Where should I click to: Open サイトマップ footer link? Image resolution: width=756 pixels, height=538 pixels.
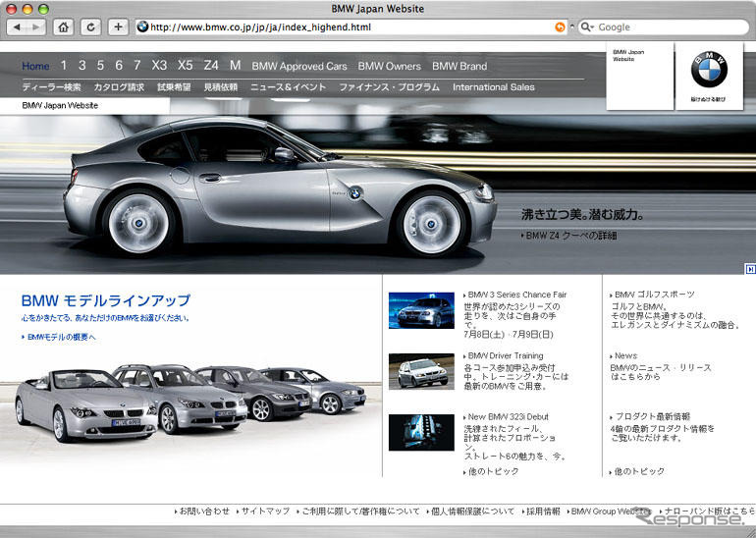pyautogui.click(x=263, y=511)
